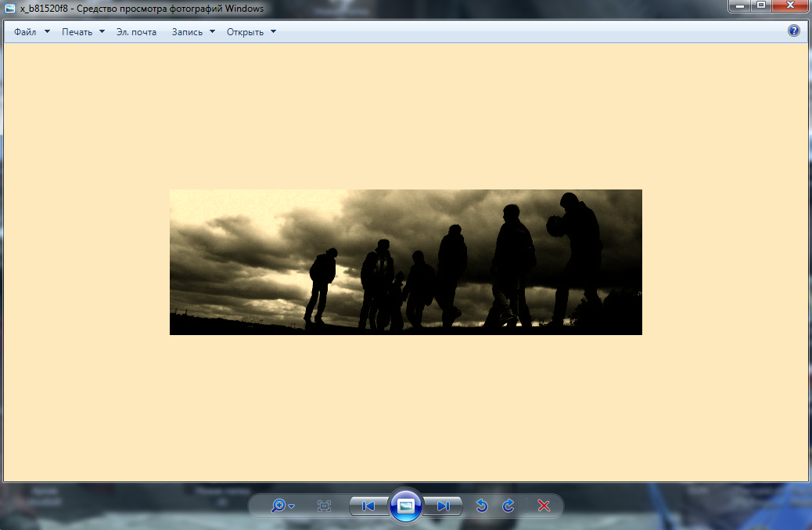Viewport: 812px width, 530px height.
Task: Go to the next photo
Action: (x=443, y=507)
